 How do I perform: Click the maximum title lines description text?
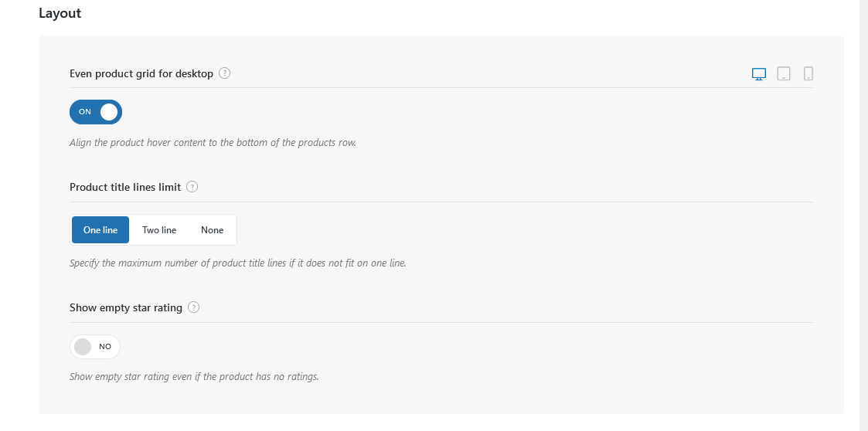coord(238,263)
